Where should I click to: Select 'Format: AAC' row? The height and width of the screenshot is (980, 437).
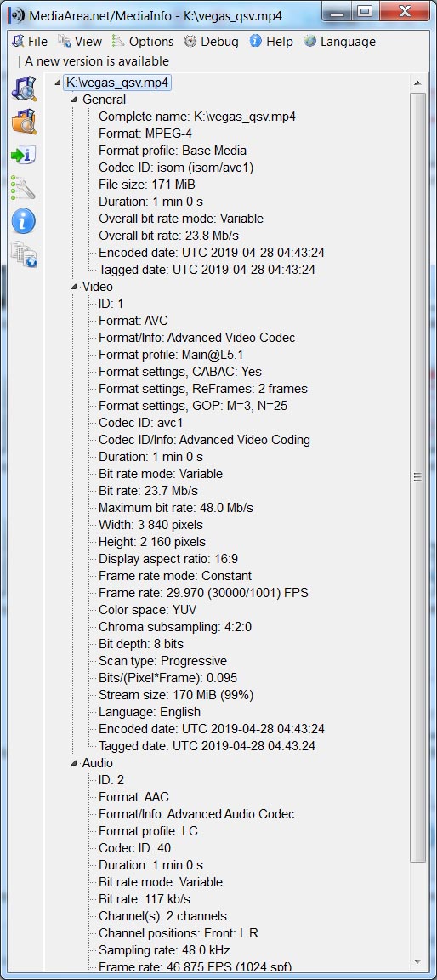[x=133, y=797]
